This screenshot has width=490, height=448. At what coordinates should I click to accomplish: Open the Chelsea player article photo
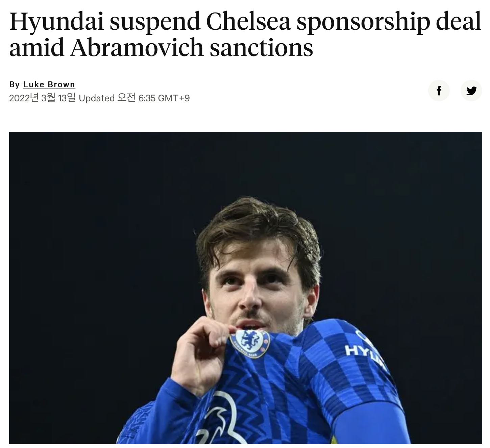245,287
